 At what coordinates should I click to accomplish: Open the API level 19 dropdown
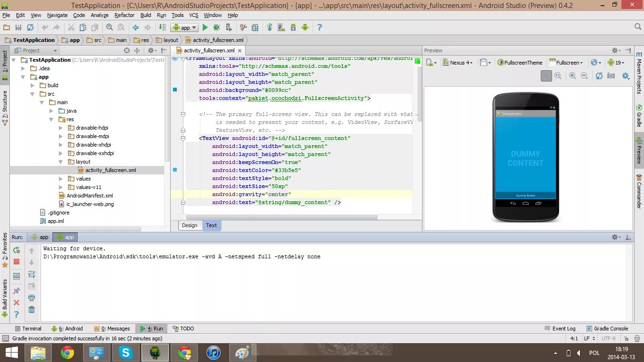[616, 62]
